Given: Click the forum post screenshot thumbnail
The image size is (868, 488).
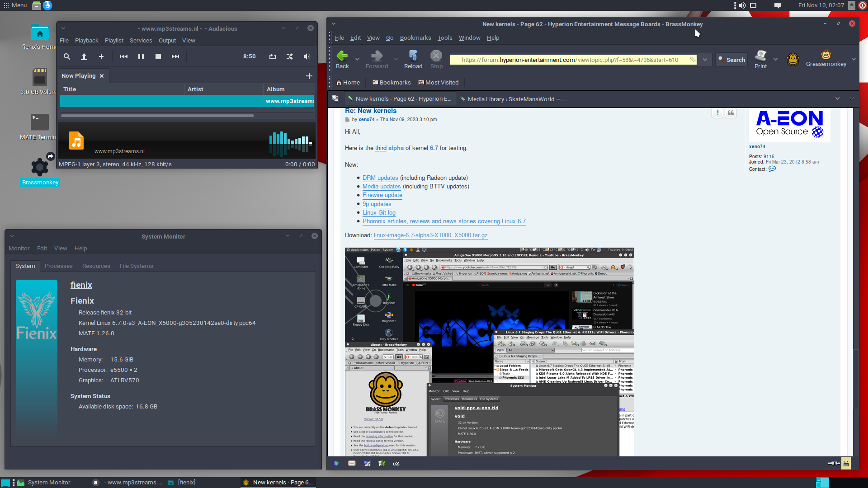Looking at the screenshot, I should [x=490, y=352].
